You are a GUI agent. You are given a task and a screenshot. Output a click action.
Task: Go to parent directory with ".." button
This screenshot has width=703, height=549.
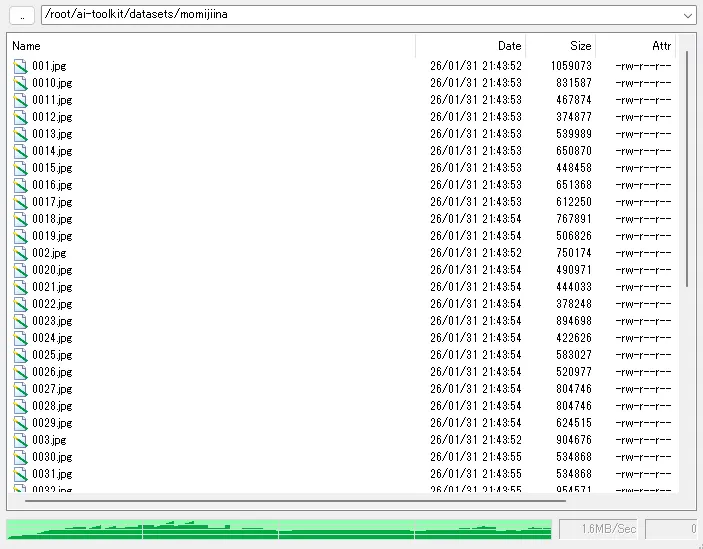(x=21, y=15)
